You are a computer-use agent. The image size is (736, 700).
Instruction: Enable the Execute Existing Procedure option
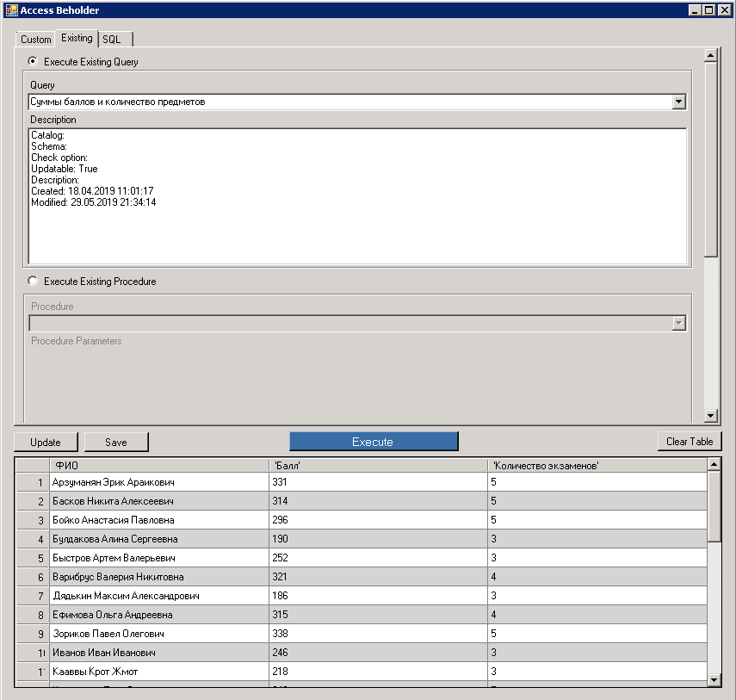pyautogui.click(x=32, y=281)
